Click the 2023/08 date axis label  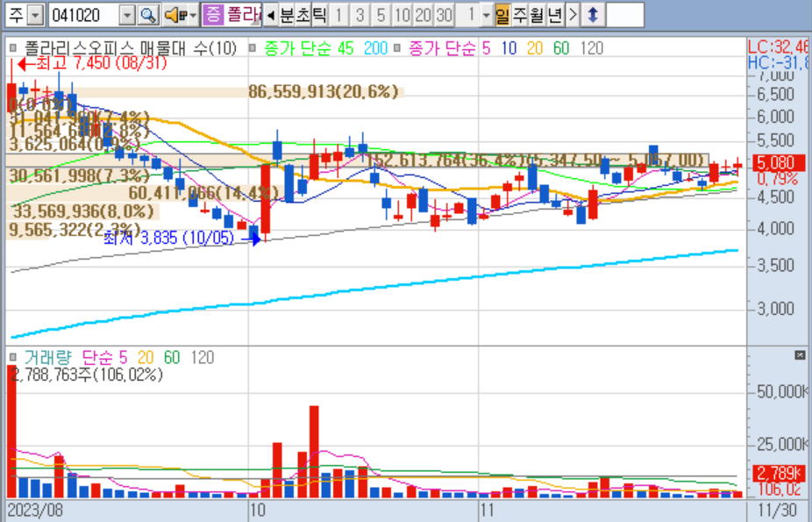coord(35,510)
